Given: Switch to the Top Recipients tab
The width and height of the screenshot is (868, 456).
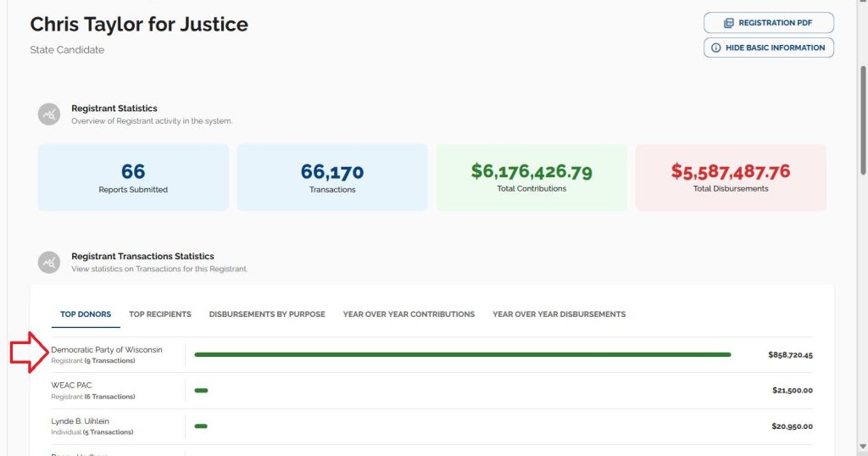Looking at the screenshot, I should [x=160, y=314].
